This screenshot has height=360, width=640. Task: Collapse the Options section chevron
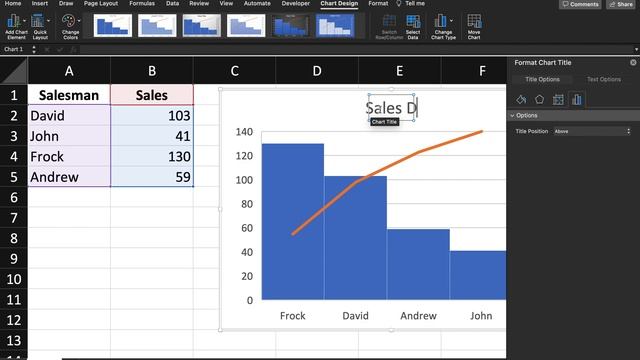tap(512, 116)
